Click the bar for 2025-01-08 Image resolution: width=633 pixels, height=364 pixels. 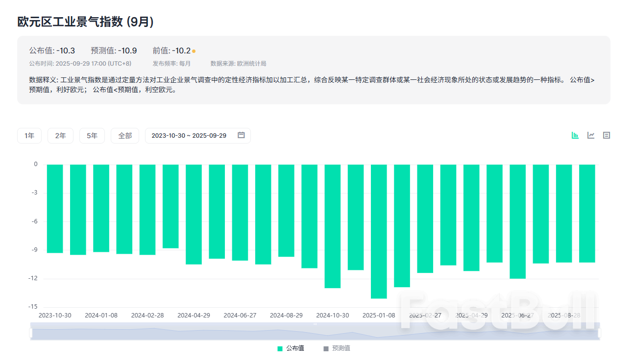379,230
